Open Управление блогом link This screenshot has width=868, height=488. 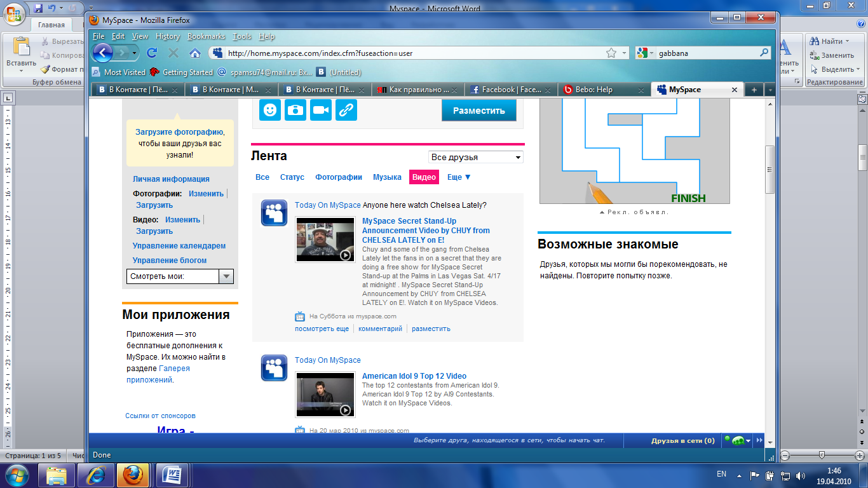point(170,261)
